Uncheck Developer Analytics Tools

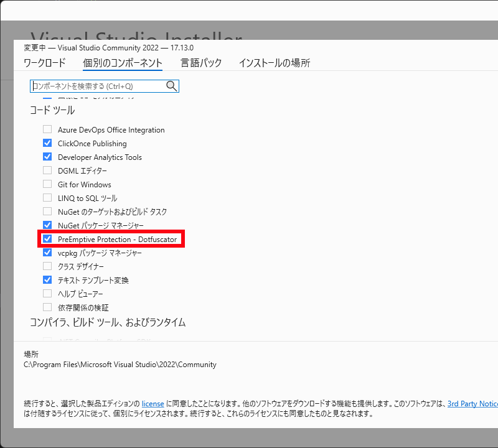(47, 157)
